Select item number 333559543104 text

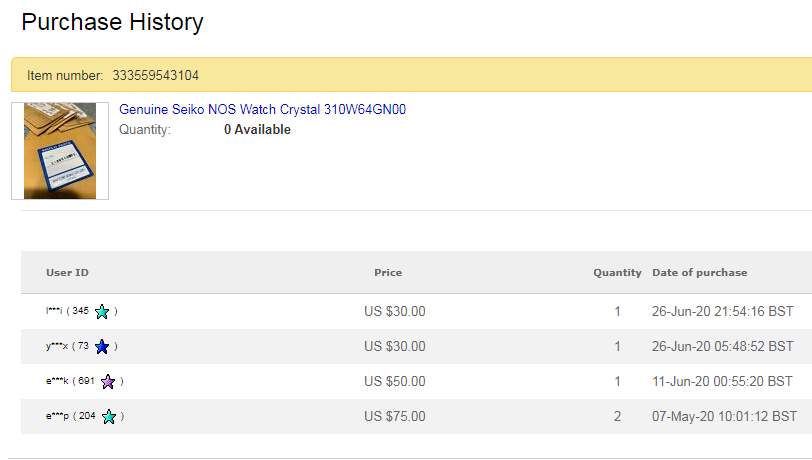coord(154,75)
